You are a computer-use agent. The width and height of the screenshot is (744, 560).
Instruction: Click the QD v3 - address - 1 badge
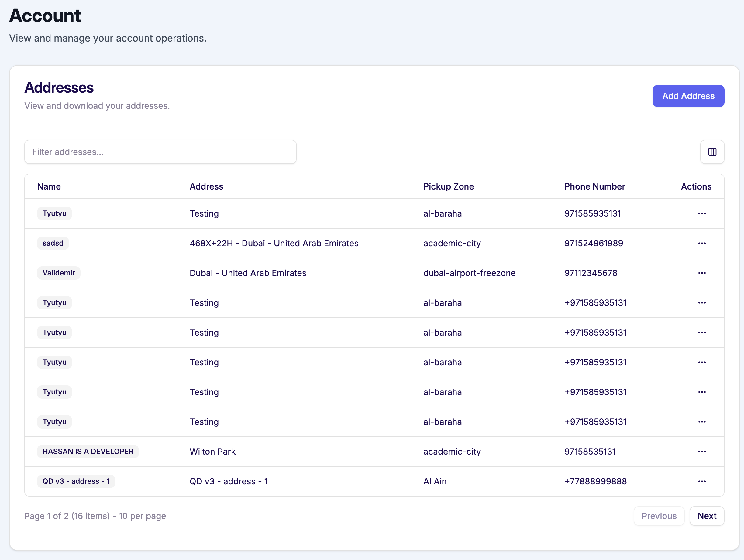[x=76, y=481]
